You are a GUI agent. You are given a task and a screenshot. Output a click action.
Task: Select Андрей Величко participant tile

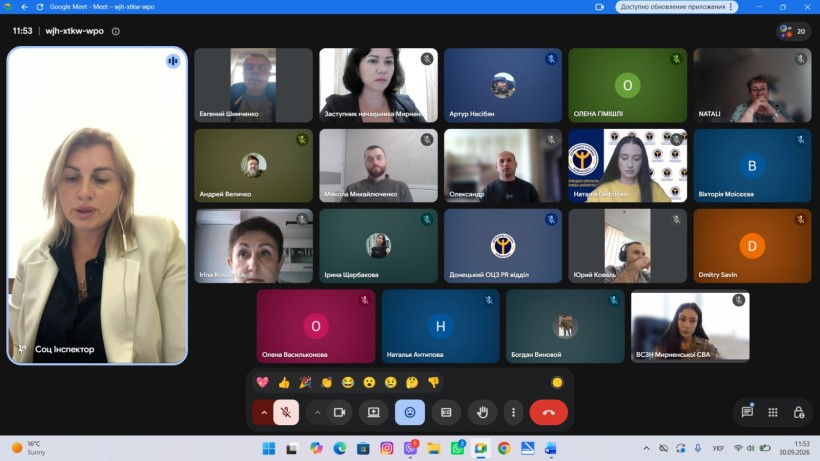254,166
